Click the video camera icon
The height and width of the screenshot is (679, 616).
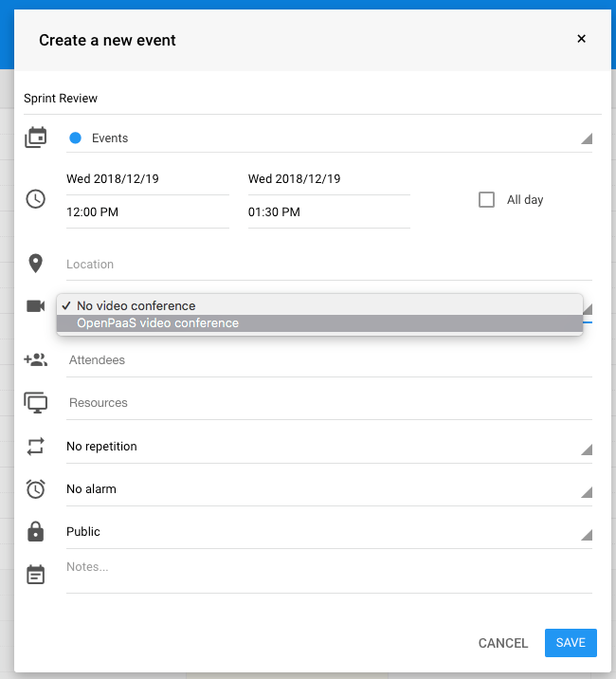tap(35, 305)
